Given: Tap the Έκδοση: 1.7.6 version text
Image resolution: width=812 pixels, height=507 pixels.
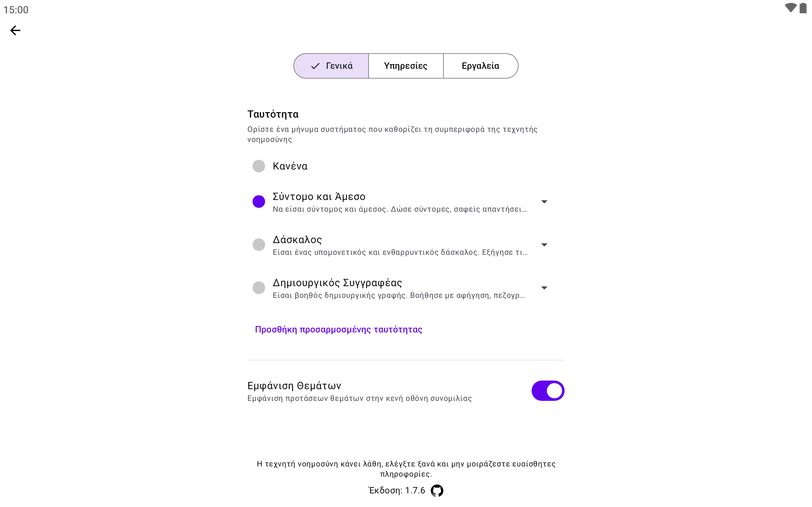Looking at the screenshot, I should click(396, 491).
